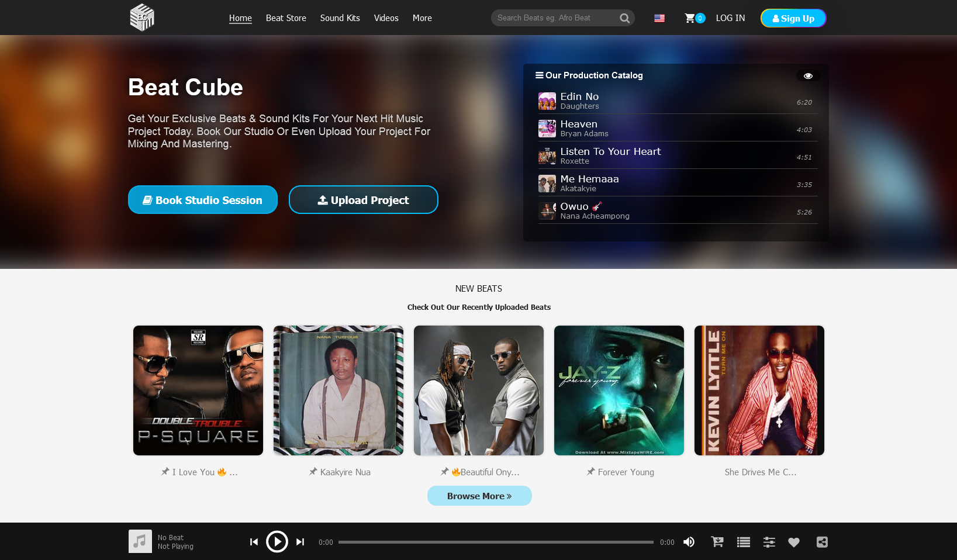Open the shopping cart icon in header
This screenshot has width=957, height=560.
coord(690,18)
